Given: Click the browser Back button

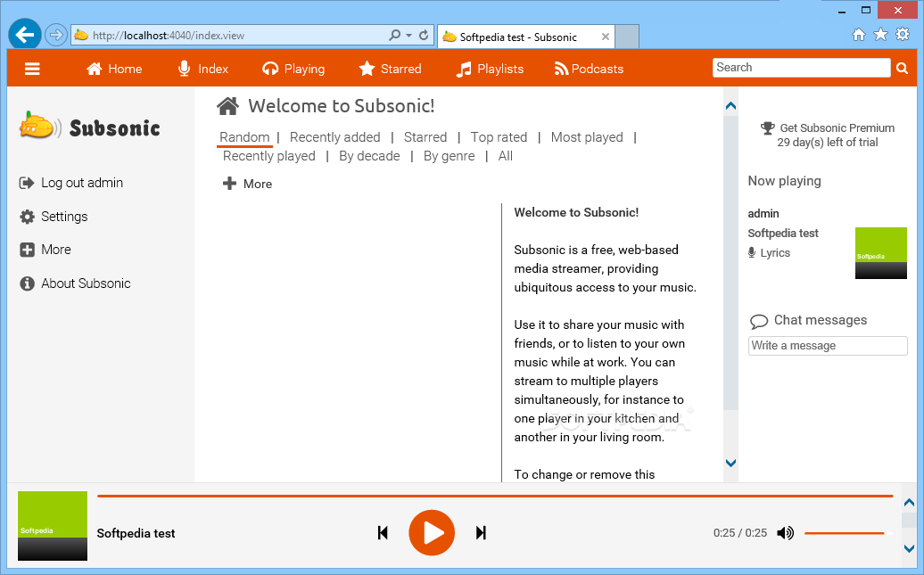Looking at the screenshot, I should [25, 35].
